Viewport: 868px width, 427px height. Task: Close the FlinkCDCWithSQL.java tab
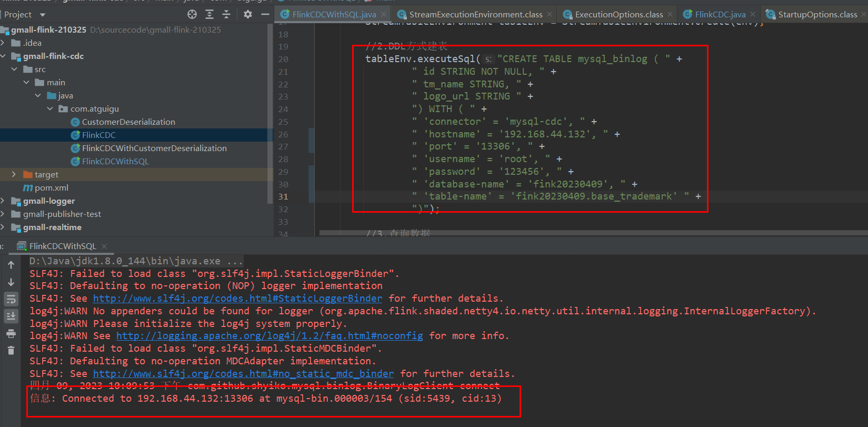(384, 14)
